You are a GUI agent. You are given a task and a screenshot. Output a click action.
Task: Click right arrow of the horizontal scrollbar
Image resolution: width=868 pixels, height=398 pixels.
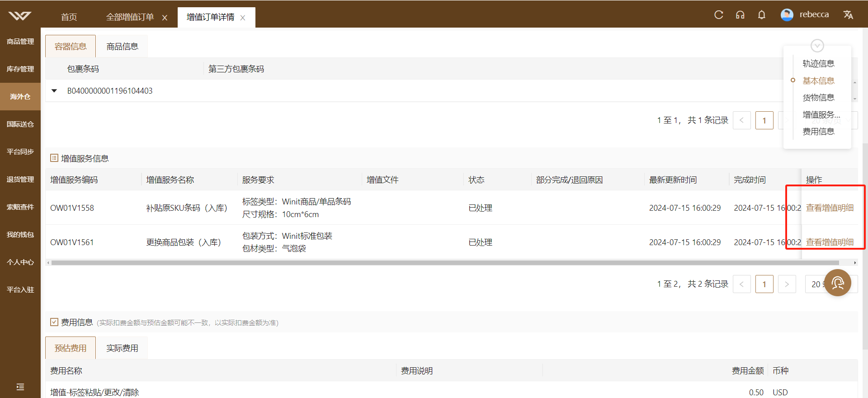click(855, 263)
